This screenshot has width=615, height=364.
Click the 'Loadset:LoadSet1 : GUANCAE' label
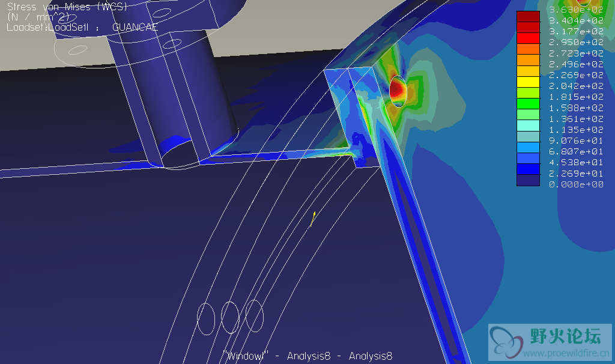click(x=82, y=27)
